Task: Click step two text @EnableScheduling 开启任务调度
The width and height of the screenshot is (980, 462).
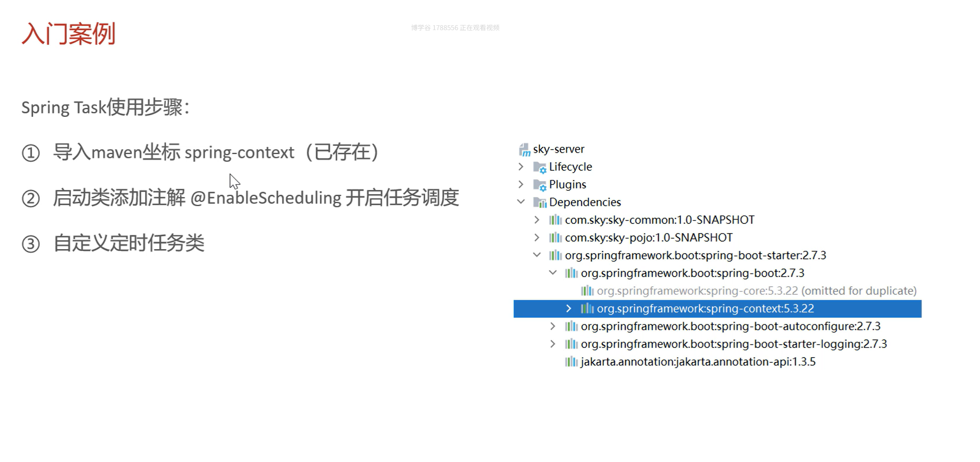Action: point(325,197)
